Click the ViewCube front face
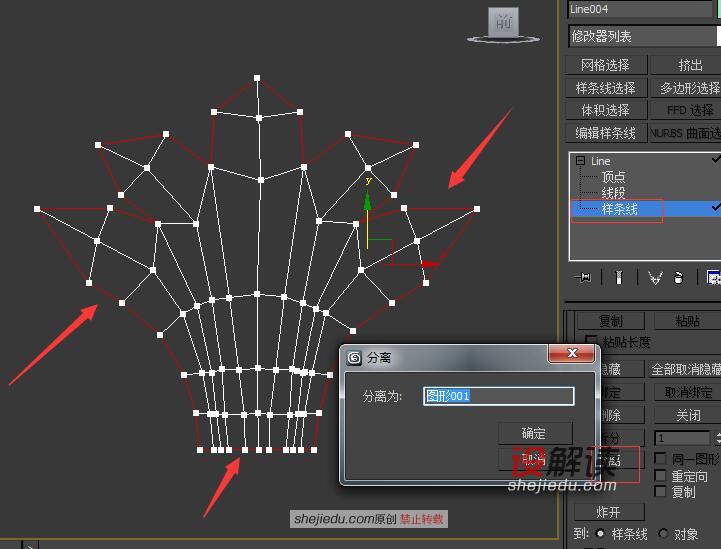The image size is (721, 549). [504, 22]
